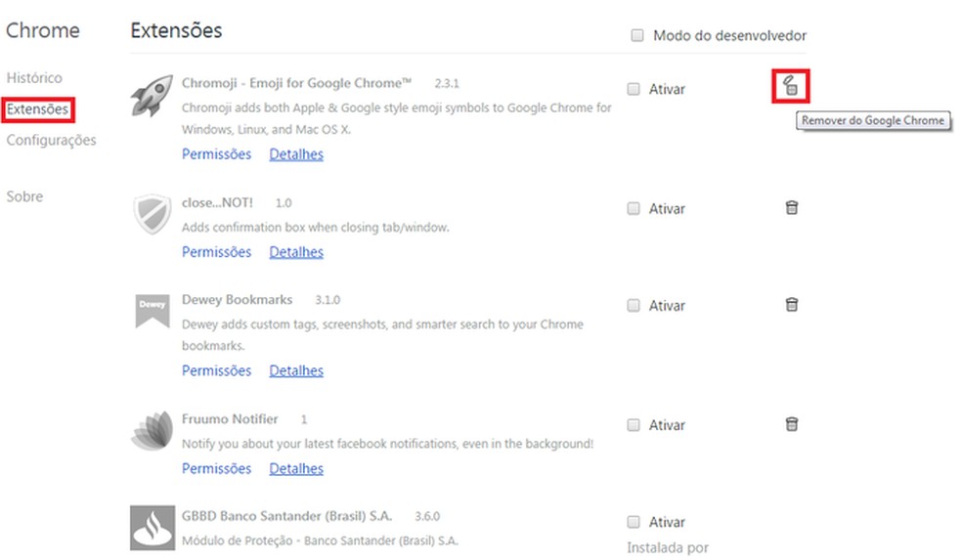Show Permissões for Fruumo Notifier

pyautogui.click(x=217, y=468)
